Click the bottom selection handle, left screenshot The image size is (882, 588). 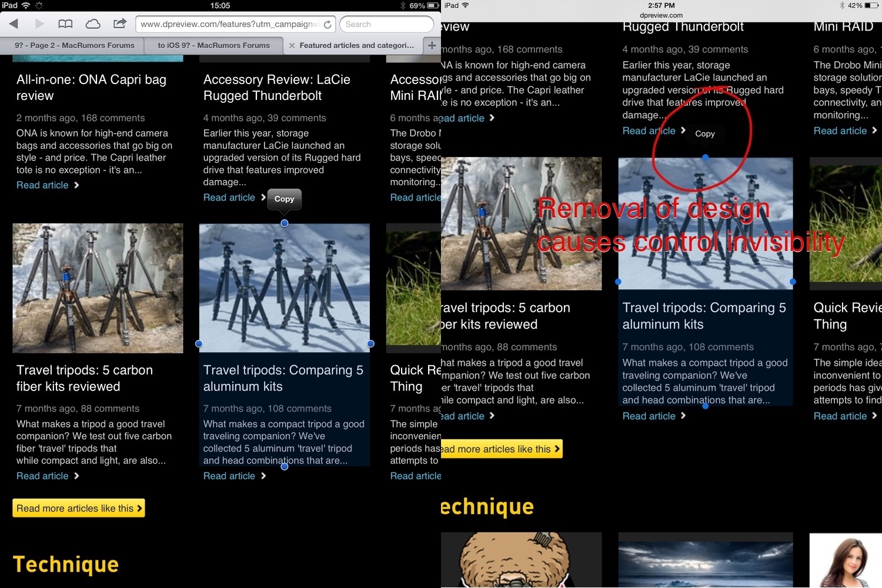(285, 466)
